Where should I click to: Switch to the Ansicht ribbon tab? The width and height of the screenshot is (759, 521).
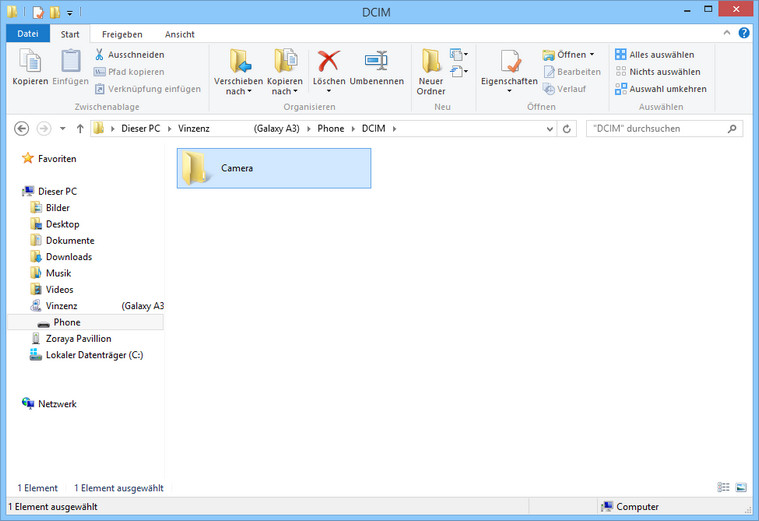click(180, 34)
